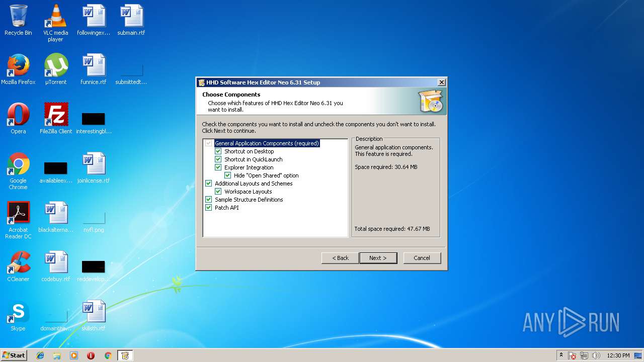Open the availableex... desktop file
The image size is (644, 362).
(x=55, y=172)
